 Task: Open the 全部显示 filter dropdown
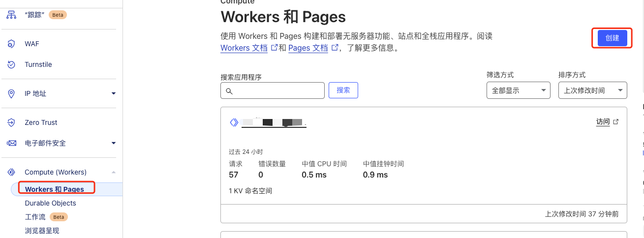coord(519,90)
